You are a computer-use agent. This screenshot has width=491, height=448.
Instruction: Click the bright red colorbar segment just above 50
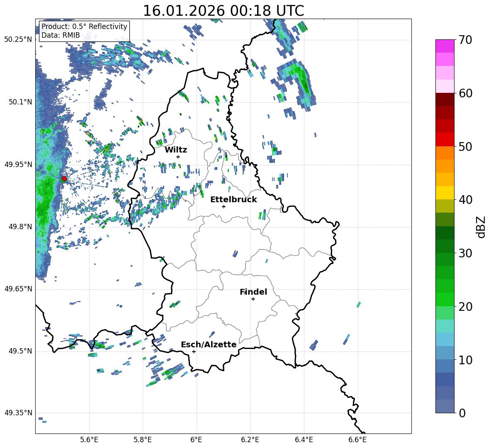(x=445, y=140)
